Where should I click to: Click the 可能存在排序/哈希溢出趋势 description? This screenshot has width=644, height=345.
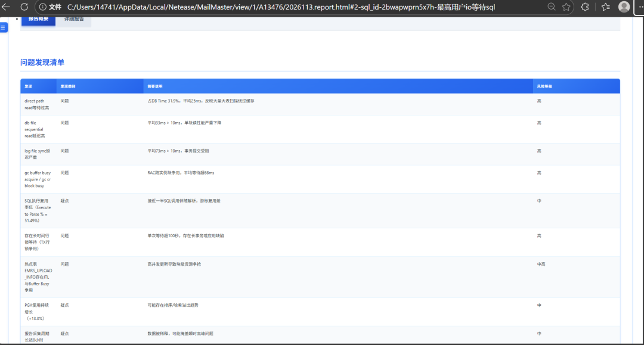tap(173, 305)
